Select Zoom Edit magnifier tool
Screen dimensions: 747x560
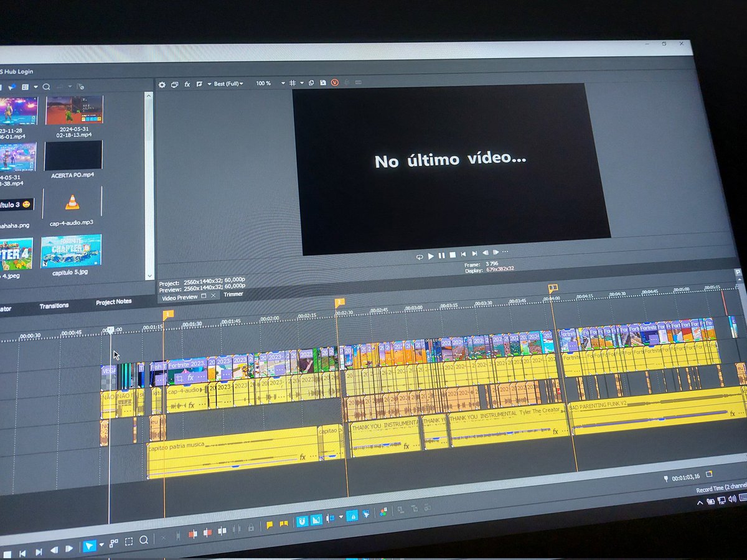click(x=144, y=540)
